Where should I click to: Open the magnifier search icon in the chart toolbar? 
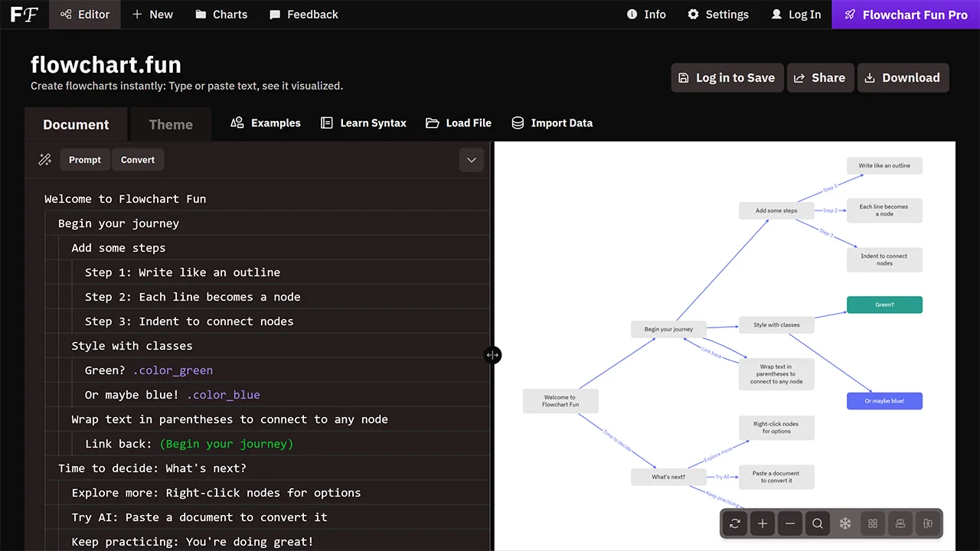point(817,523)
